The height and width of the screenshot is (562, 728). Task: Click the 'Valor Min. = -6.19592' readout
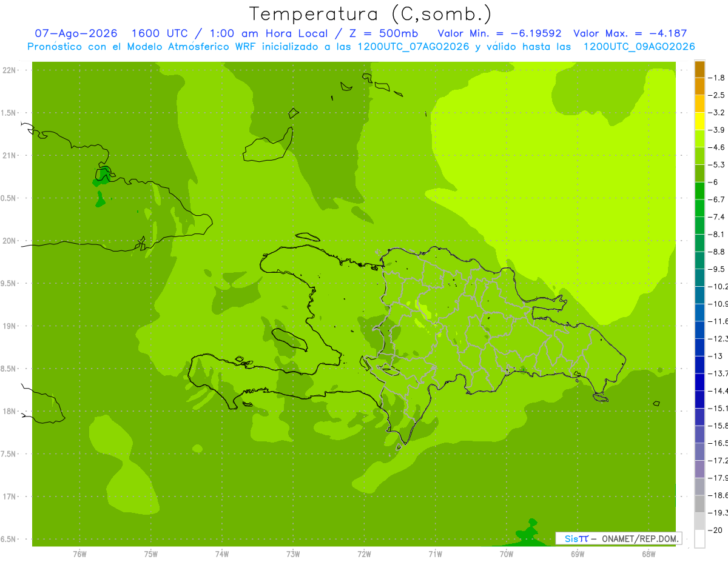pos(499,33)
